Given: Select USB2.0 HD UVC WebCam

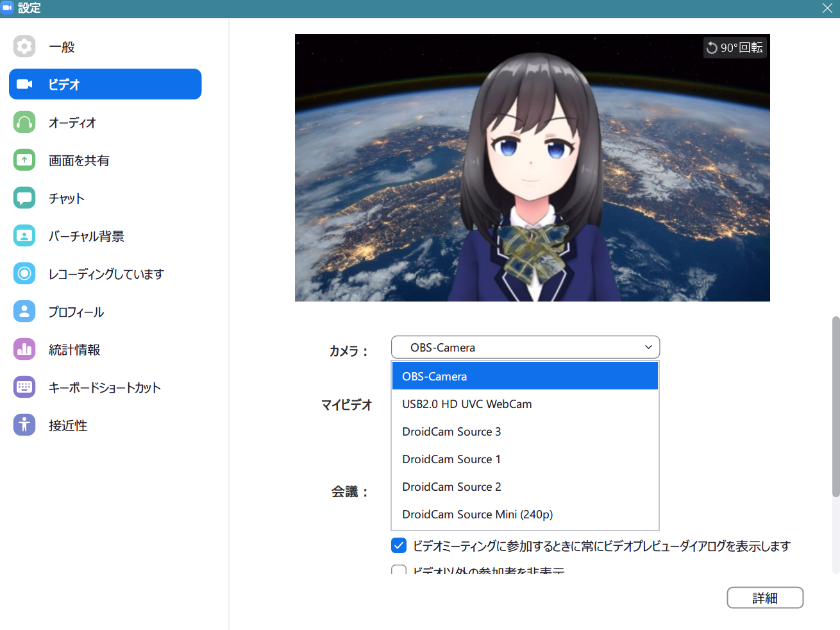Looking at the screenshot, I should point(467,404).
